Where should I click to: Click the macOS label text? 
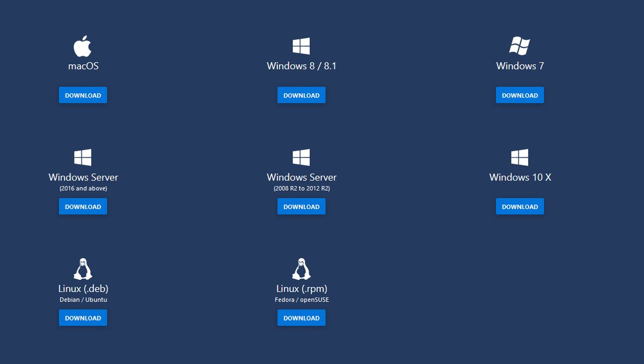83,66
